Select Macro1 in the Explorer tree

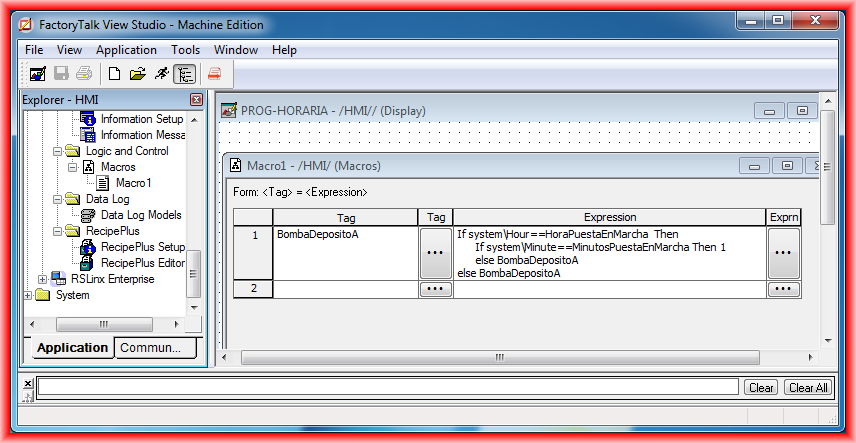click(x=133, y=183)
